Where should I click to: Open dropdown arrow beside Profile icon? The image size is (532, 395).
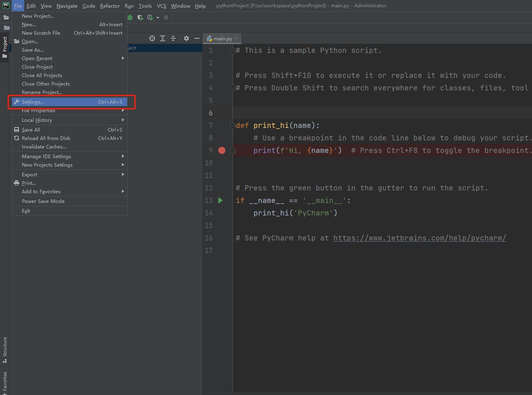158,17
